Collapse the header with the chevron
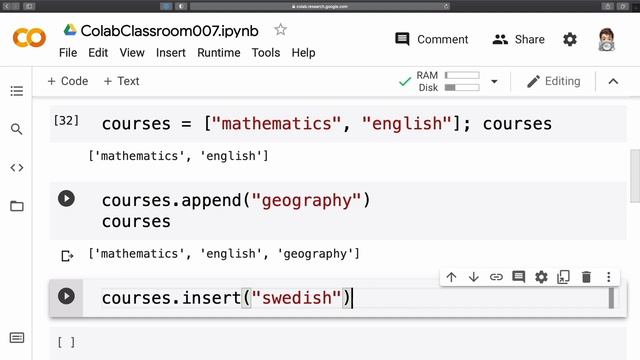This screenshot has height=360, width=640. [x=613, y=81]
